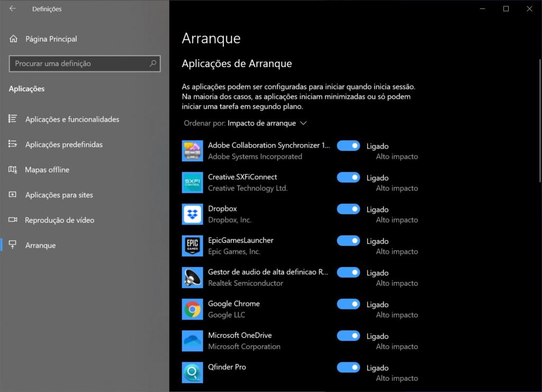Click Ligado status for Google Chrome
The image size is (542, 392).
377,305
